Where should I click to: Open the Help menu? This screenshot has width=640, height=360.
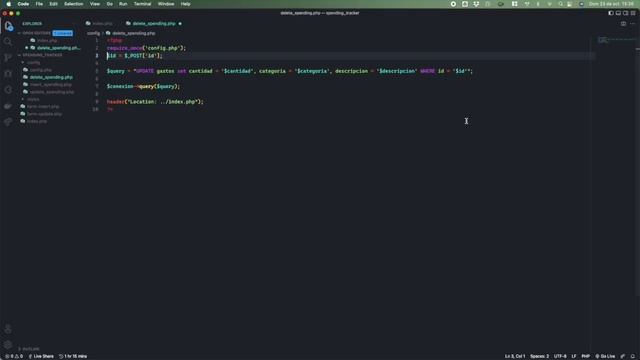[x=185, y=4]
